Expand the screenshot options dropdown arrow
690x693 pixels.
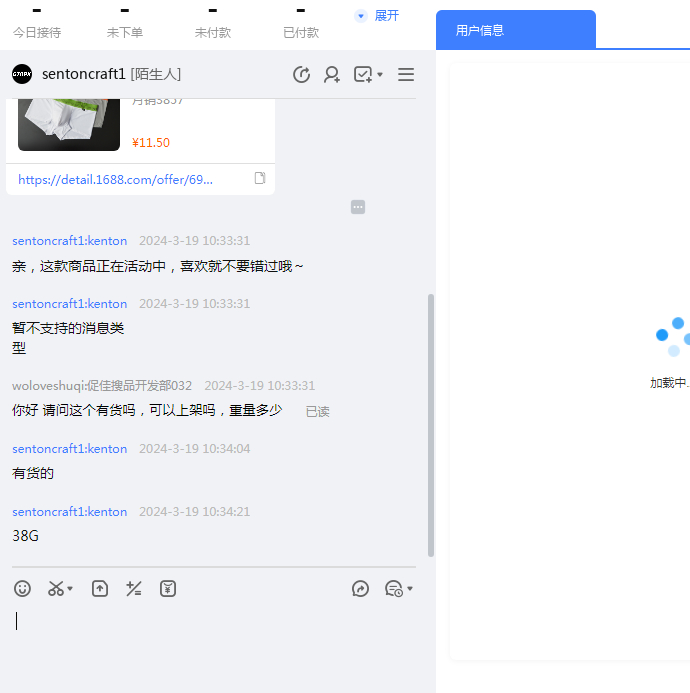pyautogui.click(x=71, y=589)
